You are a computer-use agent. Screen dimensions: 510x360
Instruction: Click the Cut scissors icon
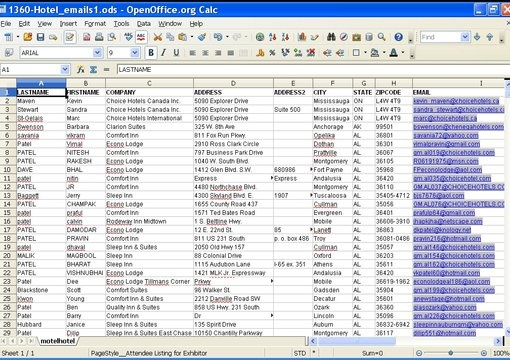tap(158, 37)
